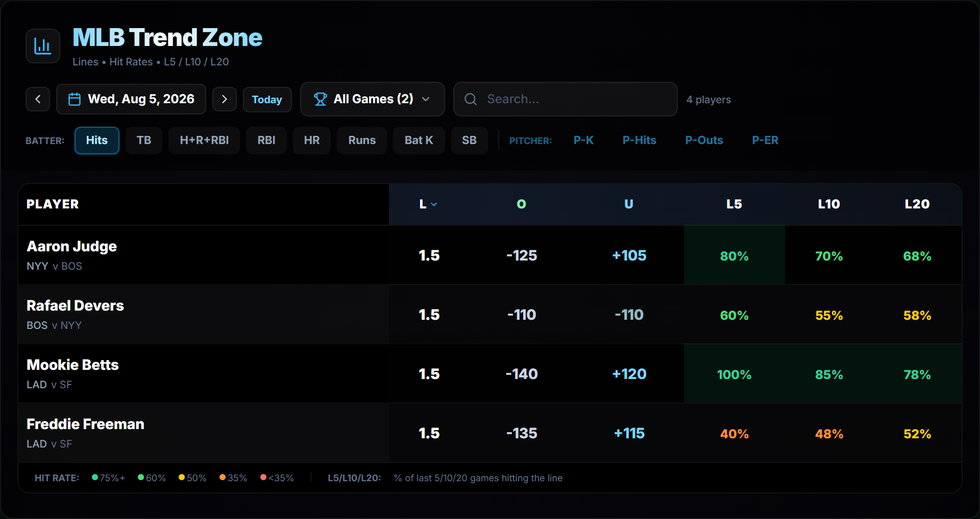Open Freddie Freeman player row
The height and width of the screenshot is (519, 980).
[x=490, y=433]
